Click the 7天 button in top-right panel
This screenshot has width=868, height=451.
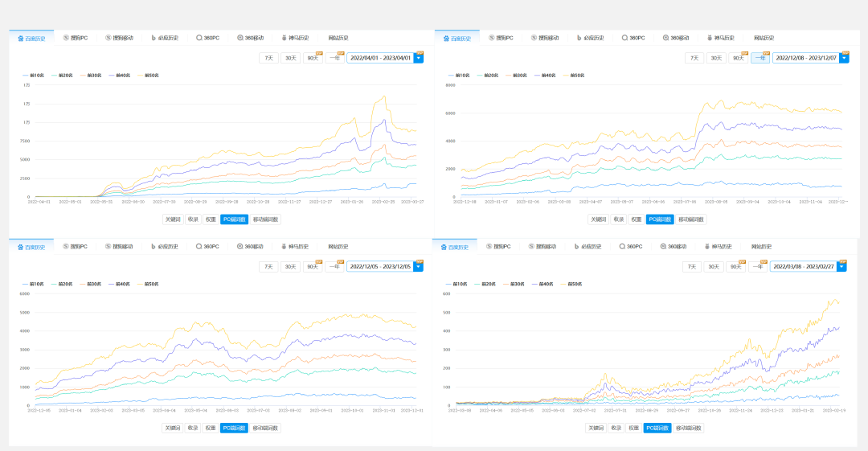[x=694, y=58]
